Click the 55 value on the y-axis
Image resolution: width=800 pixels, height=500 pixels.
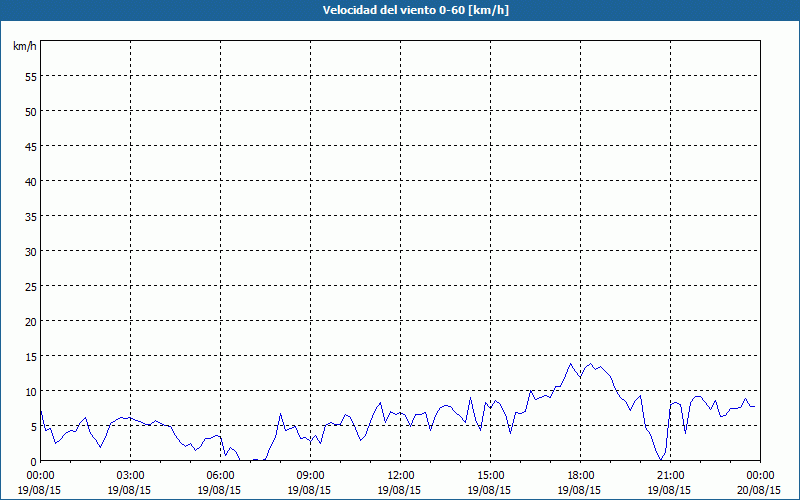(31, 76)
